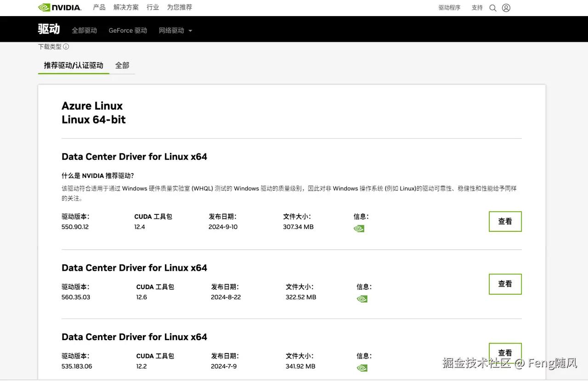Click release date 2024-7-9

(224, 366)
